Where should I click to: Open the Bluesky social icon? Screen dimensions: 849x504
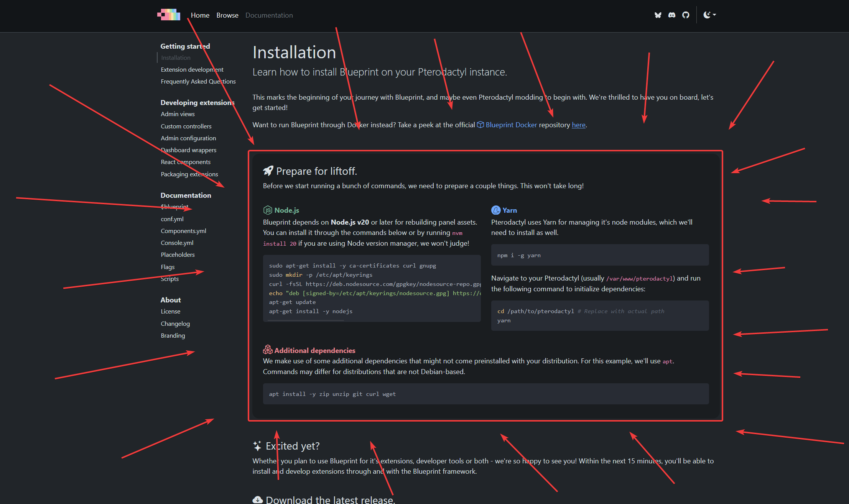658,15
